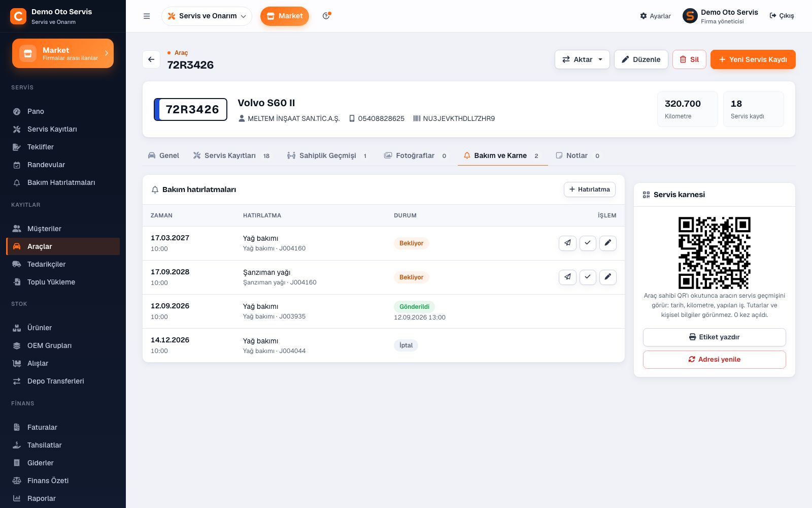Open the Market button in top bar
Image resolution: width=812 pixels, height=508 pixels.
(x=285, y=16)
